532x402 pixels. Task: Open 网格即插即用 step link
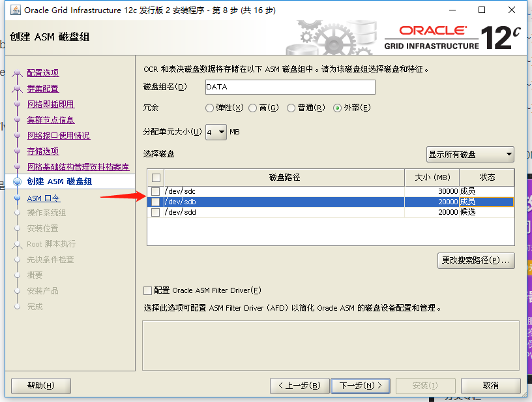coord(51,104)
